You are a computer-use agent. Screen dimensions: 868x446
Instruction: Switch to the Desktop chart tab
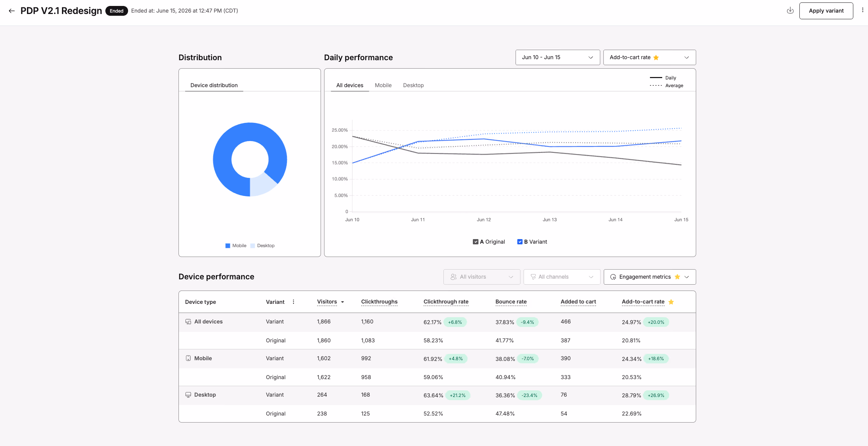coord(413,85)
